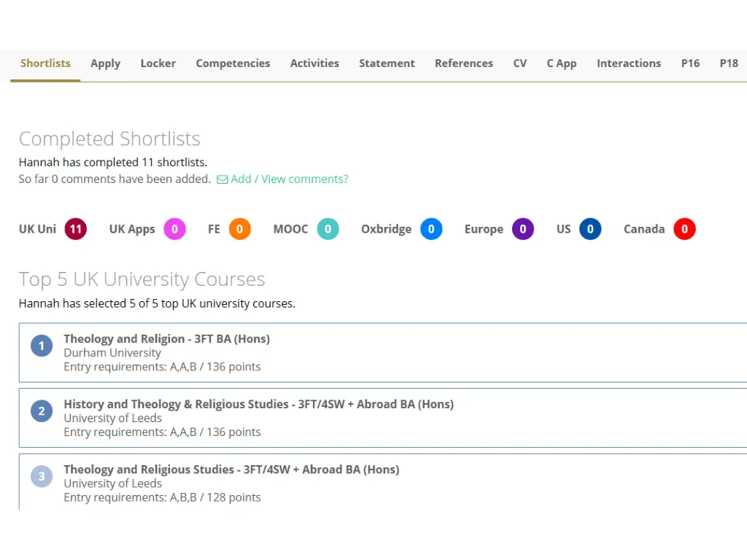Select the P18 tab
Image resolution: width=747 pixels, height=560 pixels.
[x=729, y=63]
